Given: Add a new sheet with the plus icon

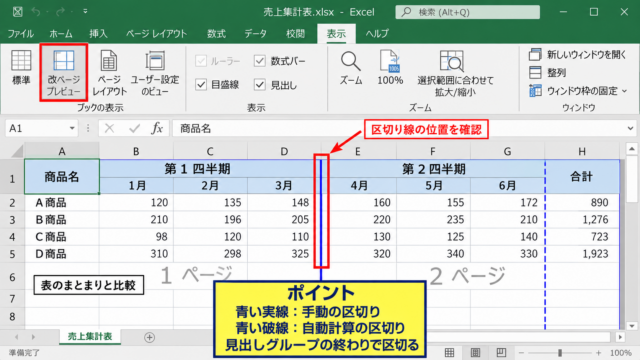Looking at the screenshot, I should coord(149,337).
